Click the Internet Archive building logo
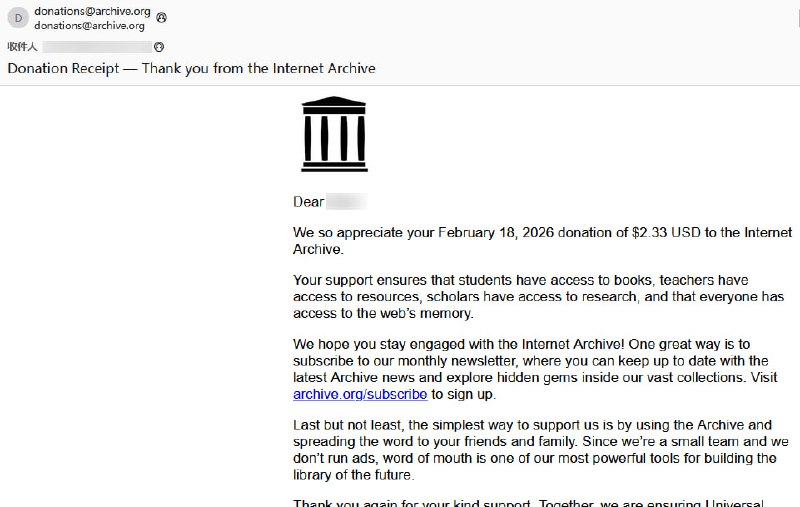 (334, 134)
